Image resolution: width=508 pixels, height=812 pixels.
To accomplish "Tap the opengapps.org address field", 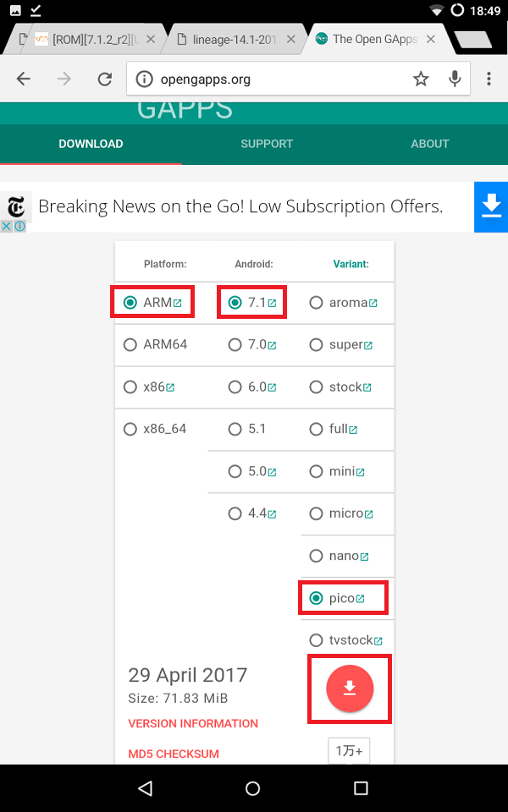I will click(298, 80).
